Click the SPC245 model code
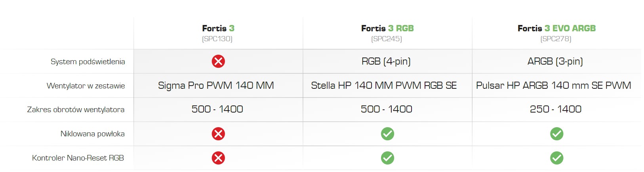 387,39
